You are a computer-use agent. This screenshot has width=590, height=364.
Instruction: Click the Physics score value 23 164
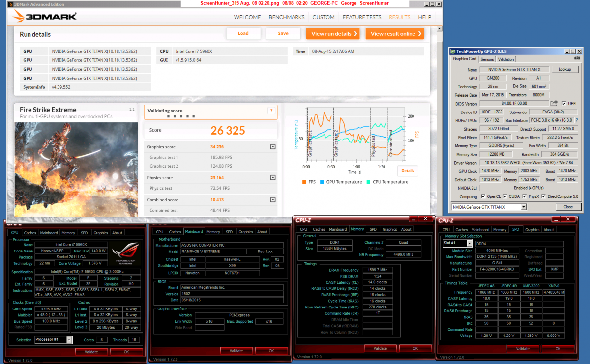[x=217, y=178]
